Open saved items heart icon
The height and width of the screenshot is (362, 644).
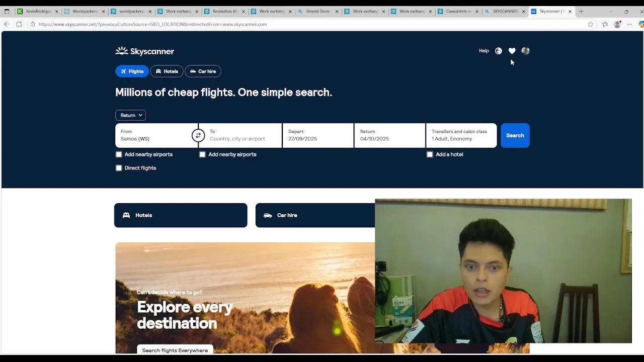tap(512, 51)
